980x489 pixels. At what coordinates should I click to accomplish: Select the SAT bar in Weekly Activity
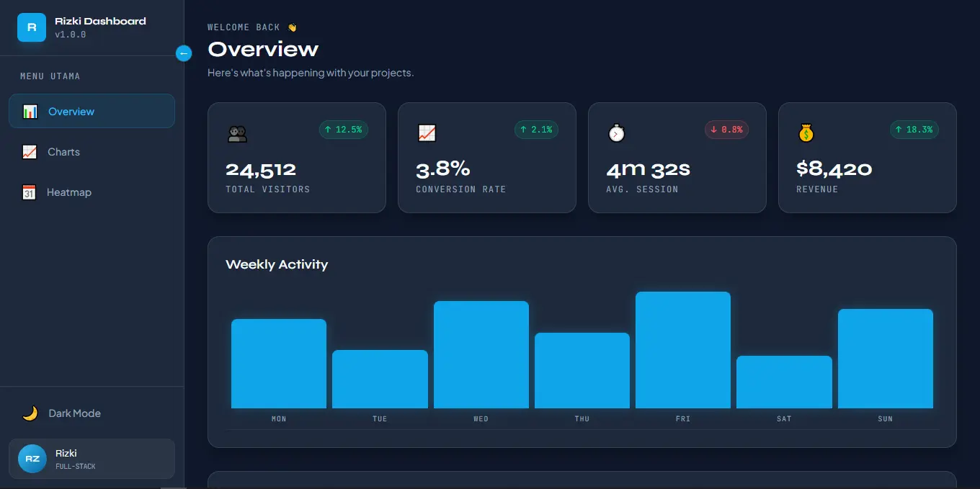(784, 382)
